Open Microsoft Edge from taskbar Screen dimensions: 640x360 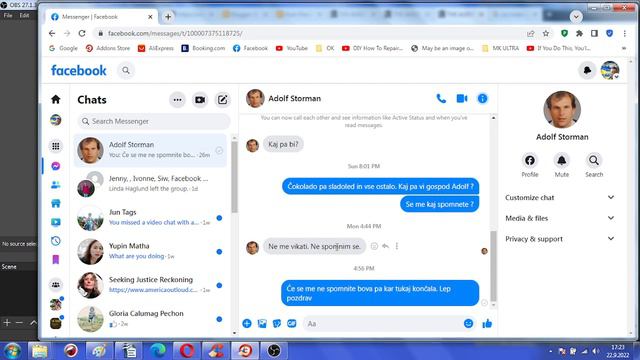pos(158,351)
